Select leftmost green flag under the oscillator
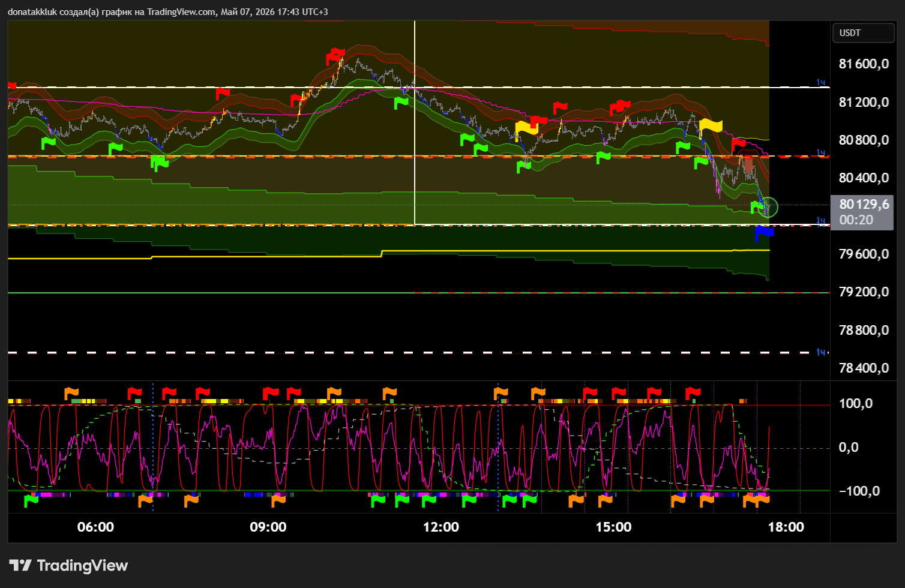 [31, 500]
